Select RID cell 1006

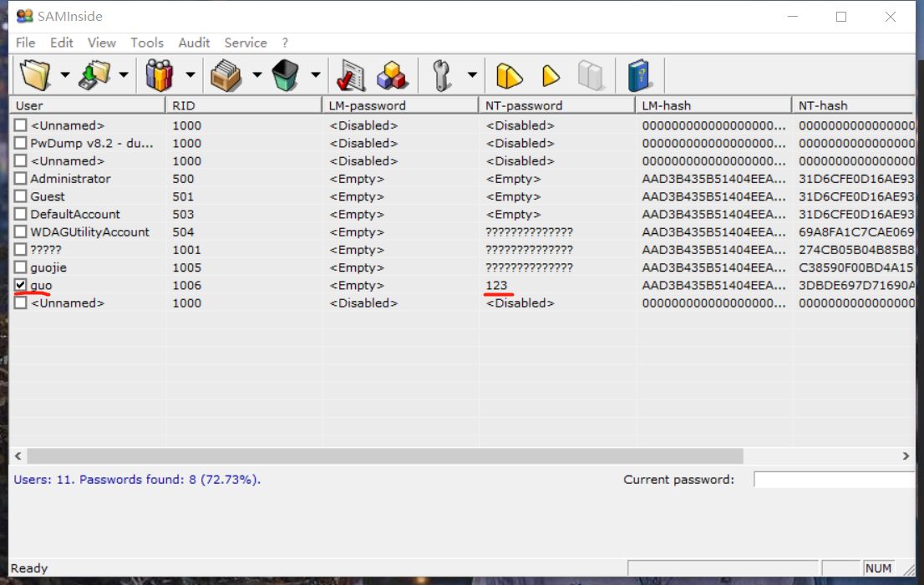(x=187, y=285)
